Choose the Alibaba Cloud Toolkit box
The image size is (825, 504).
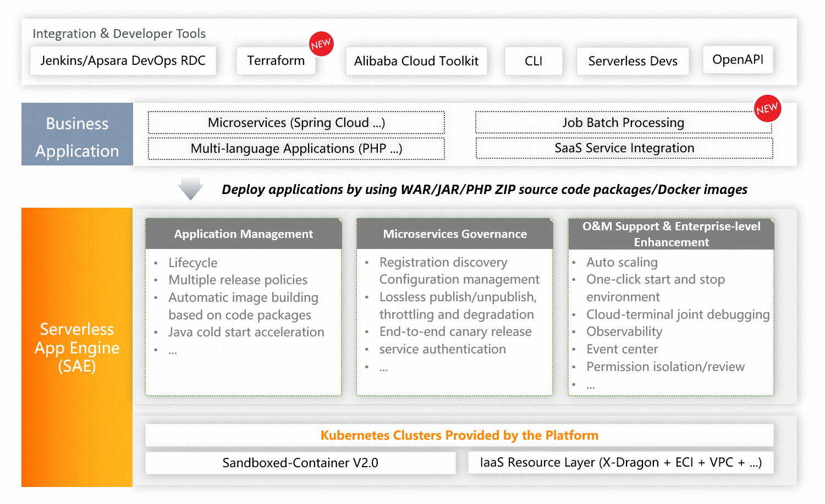[416, 61]
